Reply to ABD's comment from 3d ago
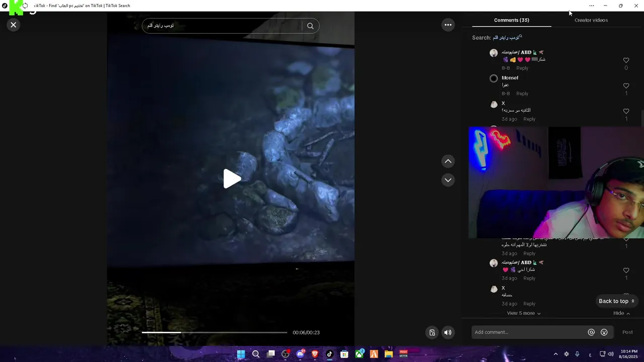Screen dimensions: 644x362 point(529,279)
